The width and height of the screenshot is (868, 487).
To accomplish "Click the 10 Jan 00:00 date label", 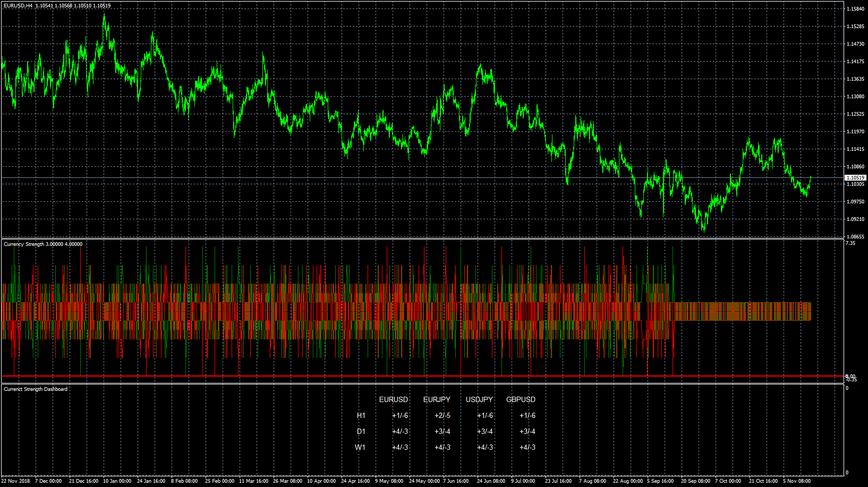I will point(117,481).
